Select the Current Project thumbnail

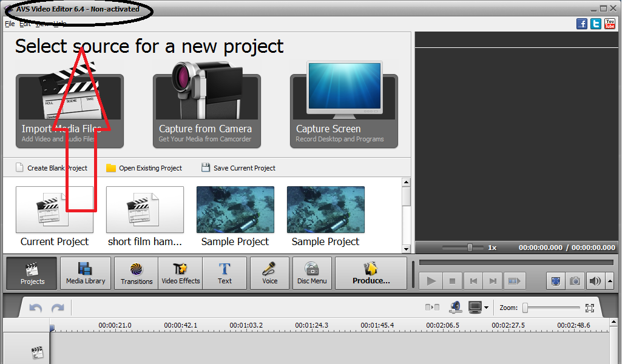(55, 210)
